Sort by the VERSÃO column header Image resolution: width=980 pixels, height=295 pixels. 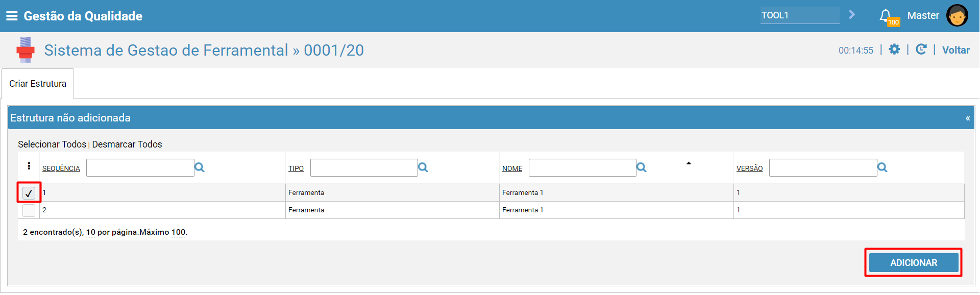(x=749, y=168)
